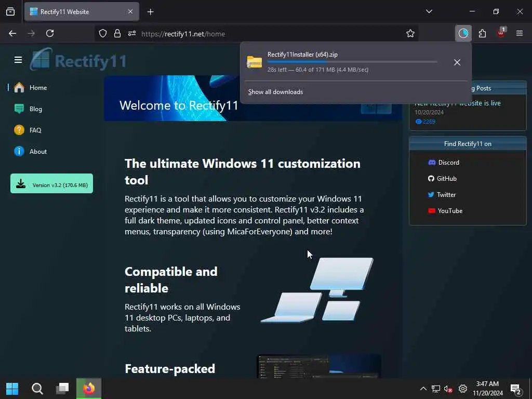Click the Rectify11 logo

[79, 60]
